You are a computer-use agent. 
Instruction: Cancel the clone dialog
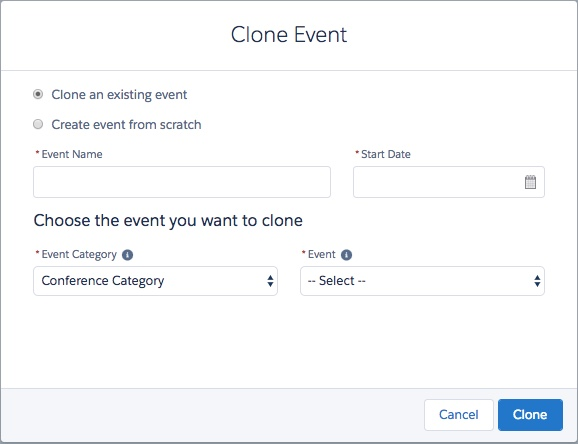click(x=459, y=415)
